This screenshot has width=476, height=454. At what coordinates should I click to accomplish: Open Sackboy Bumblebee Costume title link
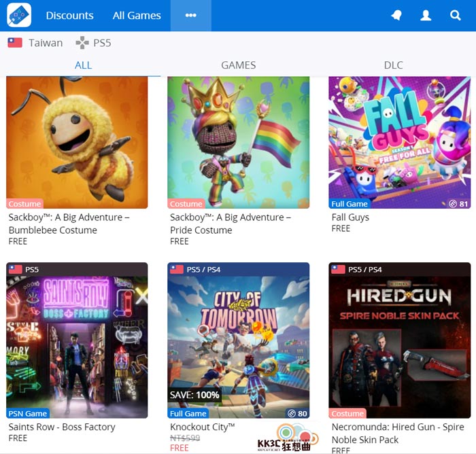[69, 224]
